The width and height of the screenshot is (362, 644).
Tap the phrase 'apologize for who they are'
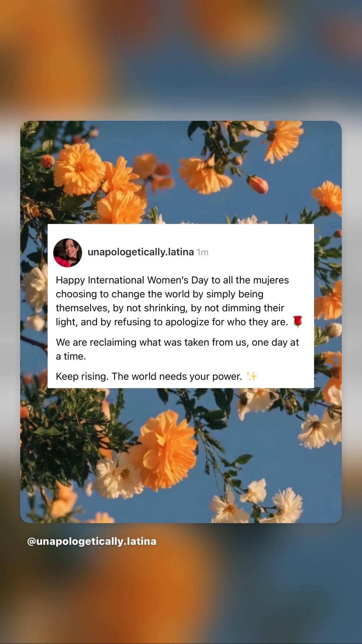pyautogui.click(x=227, y=322)
